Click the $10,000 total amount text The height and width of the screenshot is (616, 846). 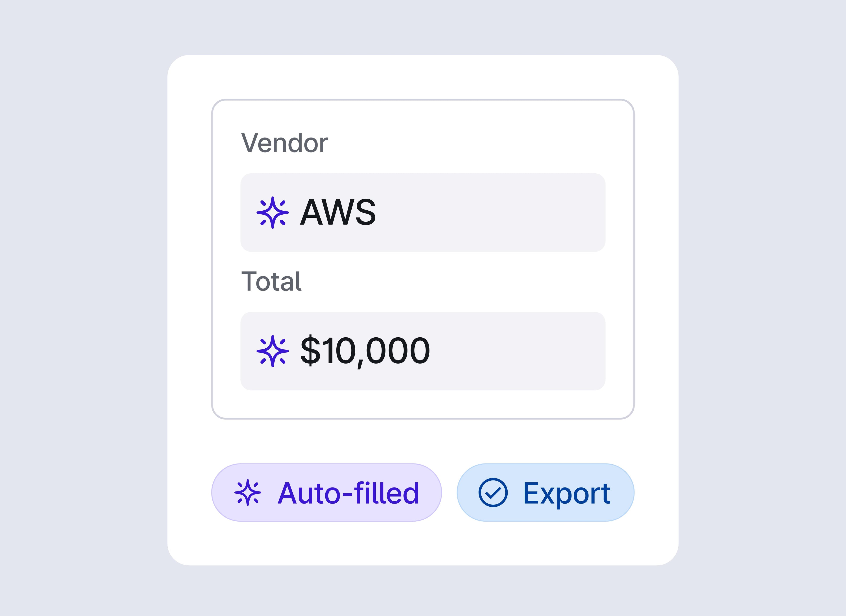pyautogui.click(x=365, y=351)
